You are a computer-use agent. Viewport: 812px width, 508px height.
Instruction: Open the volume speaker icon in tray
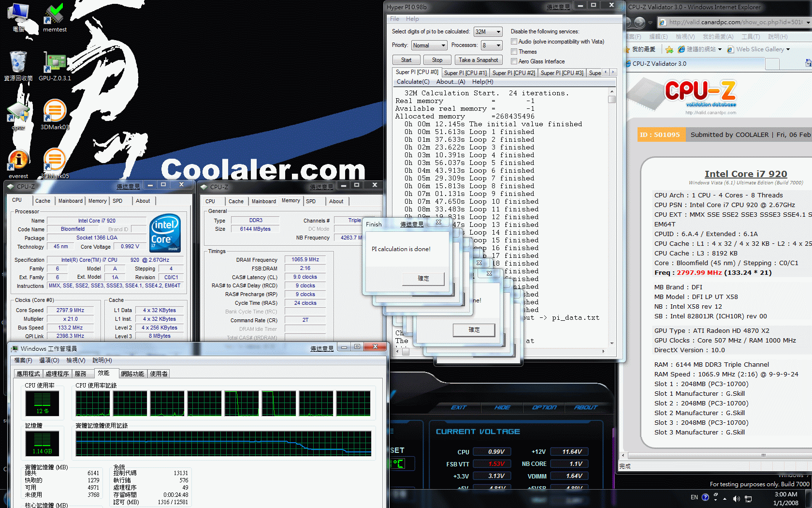tap(736, 498)
